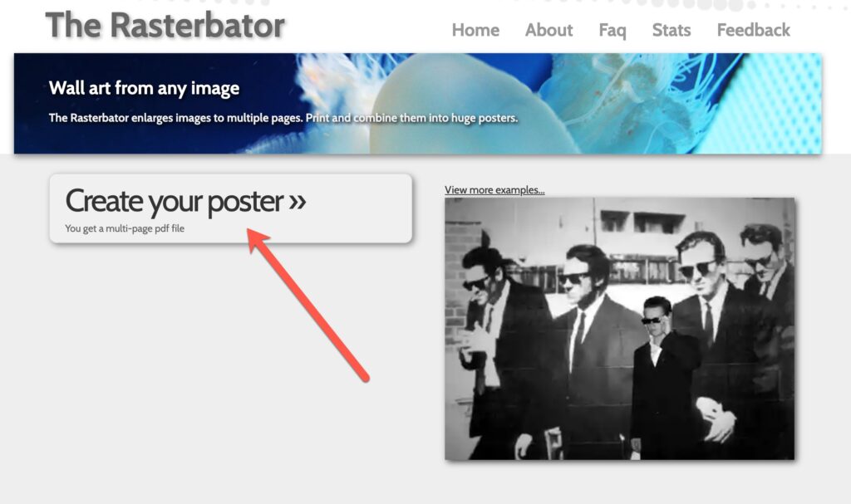Click the tagline about enlarging images to posters
851x504 pixels.
283,118
